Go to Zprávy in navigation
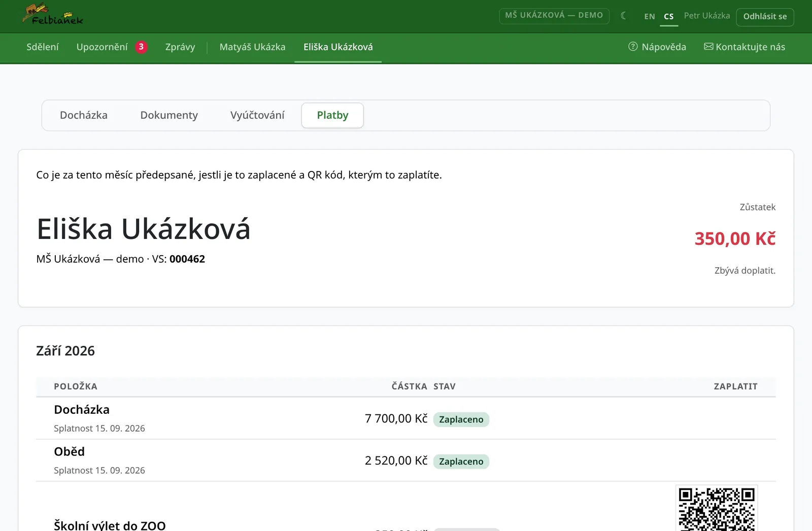Image resolution: width=812 pixels, height=531 pixels. click(x=180, y=47)
